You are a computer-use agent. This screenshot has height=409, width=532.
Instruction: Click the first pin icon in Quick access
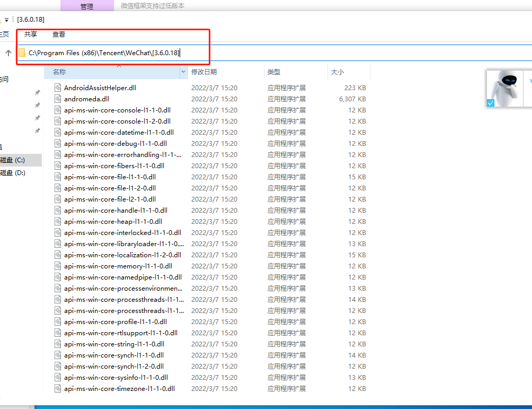(37, 92)
